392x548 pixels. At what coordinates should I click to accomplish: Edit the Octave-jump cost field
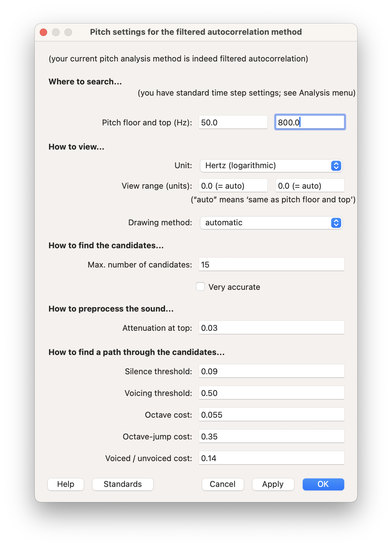(x=272, y=436)
